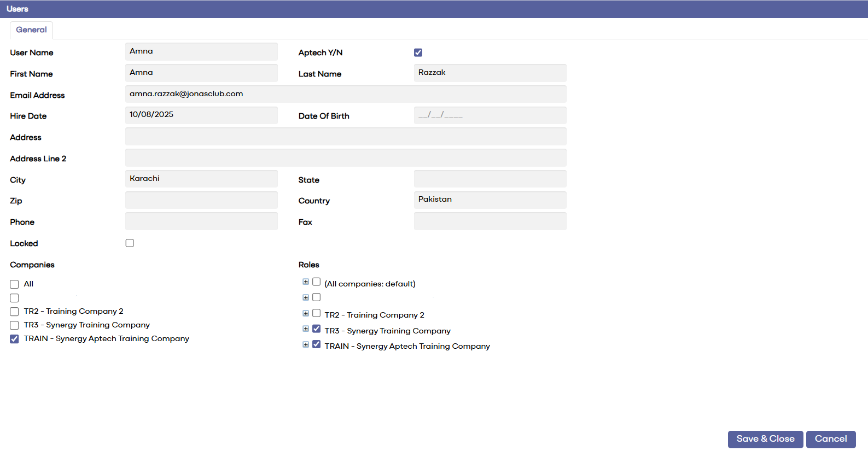Screen dimensions: 868x451
Task: Edit the City field containing Karachi
Action: click(201, 179)
